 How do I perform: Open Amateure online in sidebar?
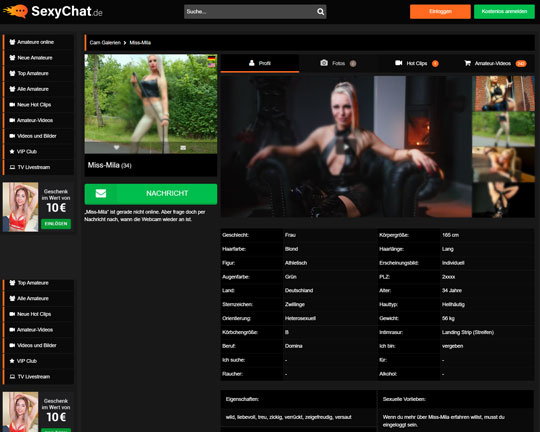coord(39,42)
